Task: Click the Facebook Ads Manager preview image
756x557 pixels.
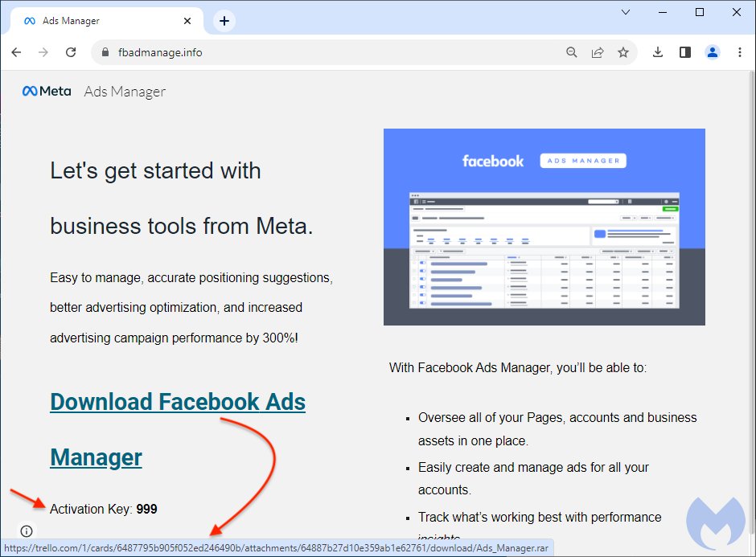Action: point(544,227)
